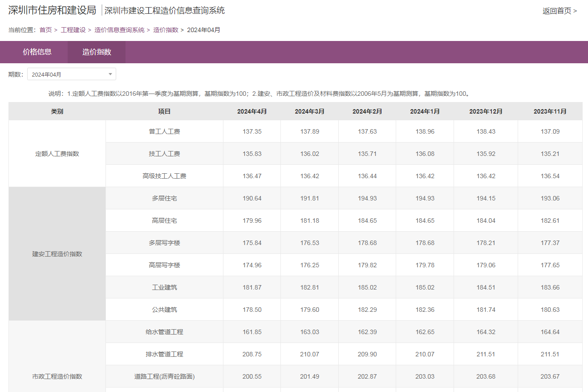Click the value 135.21 in 技工人工费 row
Image resolution: width=588 pixels, height=392 pixels.
pyautogui.click(x=550, y=154)
